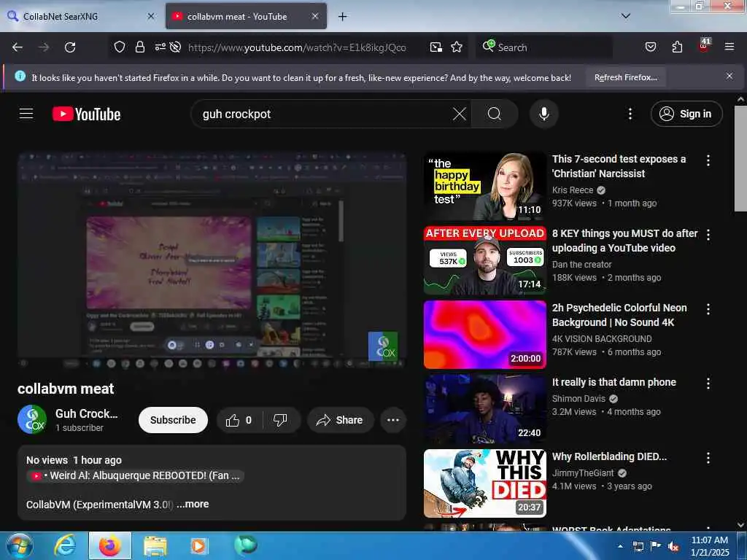Bookmark this page with the star icon
747x560 pixels.
[x=457, y=47]
